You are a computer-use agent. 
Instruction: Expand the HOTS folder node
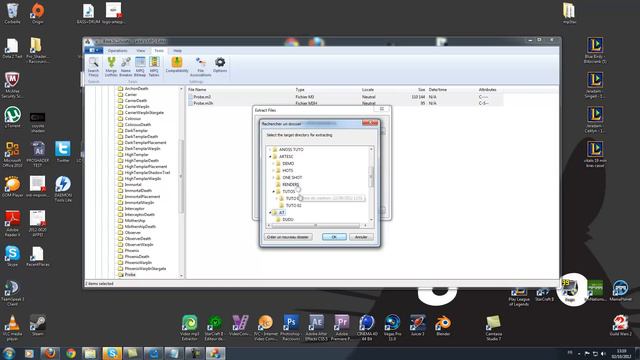273,170
